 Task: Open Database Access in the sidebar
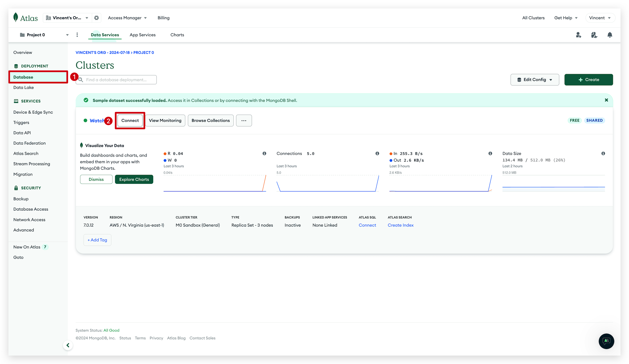[x=31, y=209]
